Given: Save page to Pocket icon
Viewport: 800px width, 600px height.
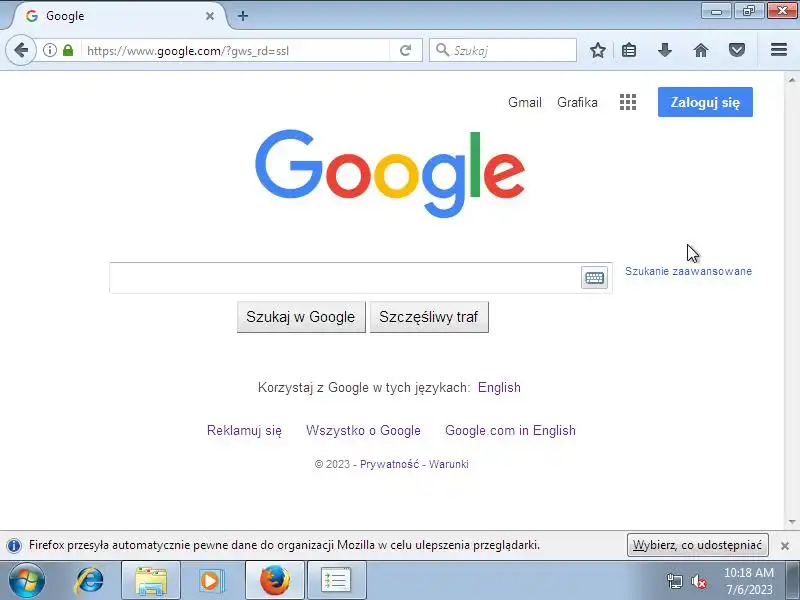Looking at the screenshot, I should click(737, 50).
